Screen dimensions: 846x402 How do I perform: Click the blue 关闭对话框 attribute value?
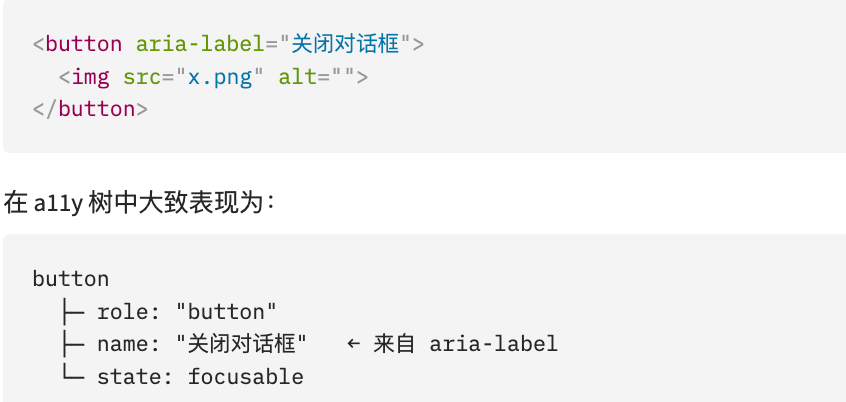(x=345, y=44)
